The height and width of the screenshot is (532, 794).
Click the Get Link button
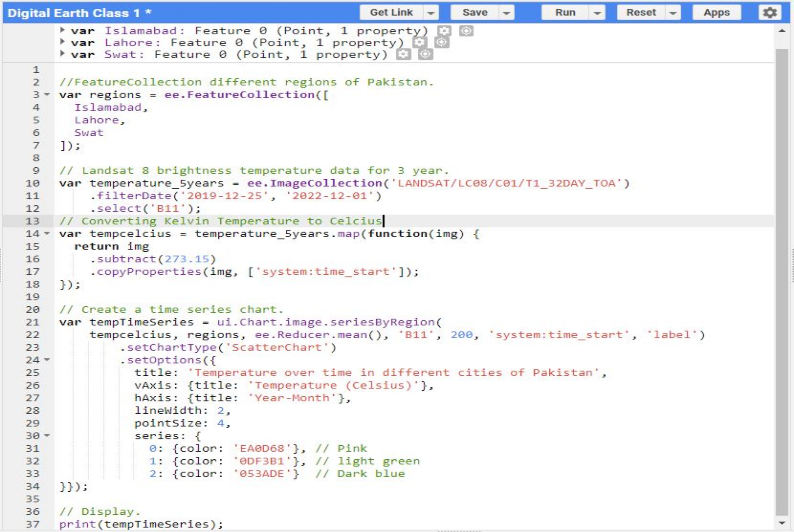[x=391, y=12]
